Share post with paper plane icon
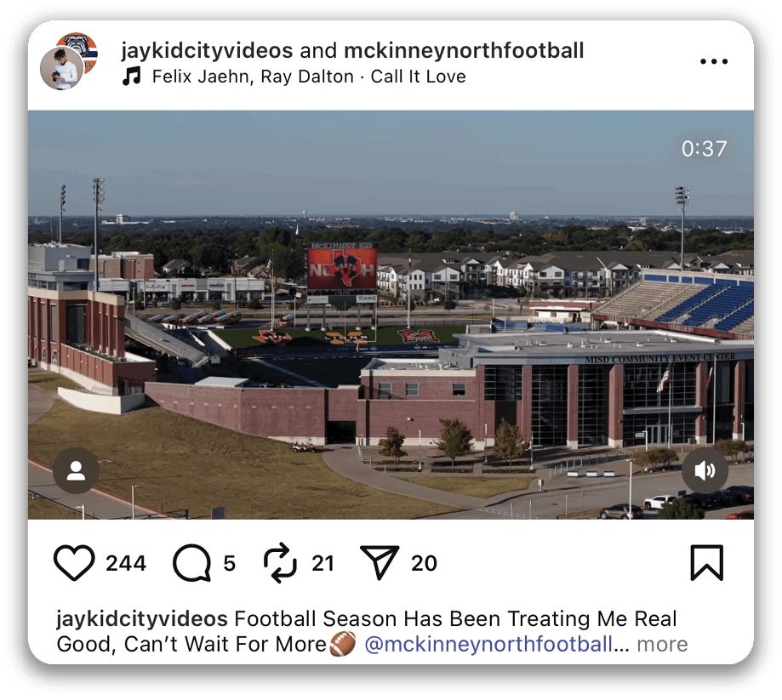 tap(380, 562)
